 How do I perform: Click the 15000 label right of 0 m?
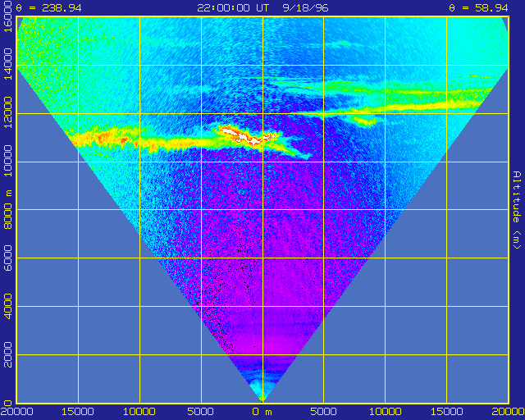tap(447, 412)
